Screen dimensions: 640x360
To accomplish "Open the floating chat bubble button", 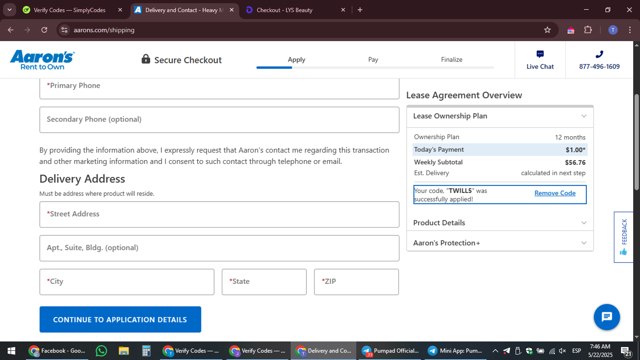I will (607, 317).
